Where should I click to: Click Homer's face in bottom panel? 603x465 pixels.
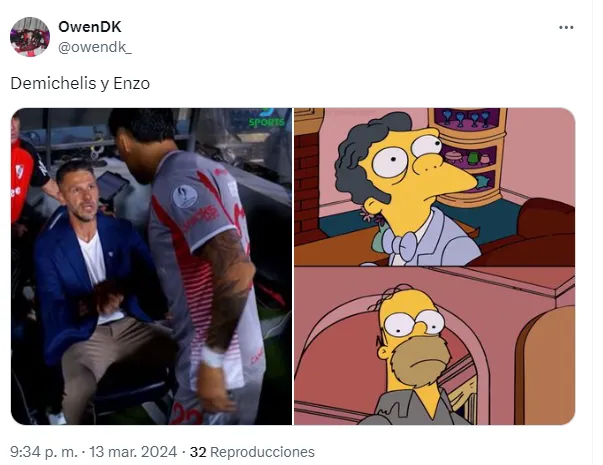point(413,340)
